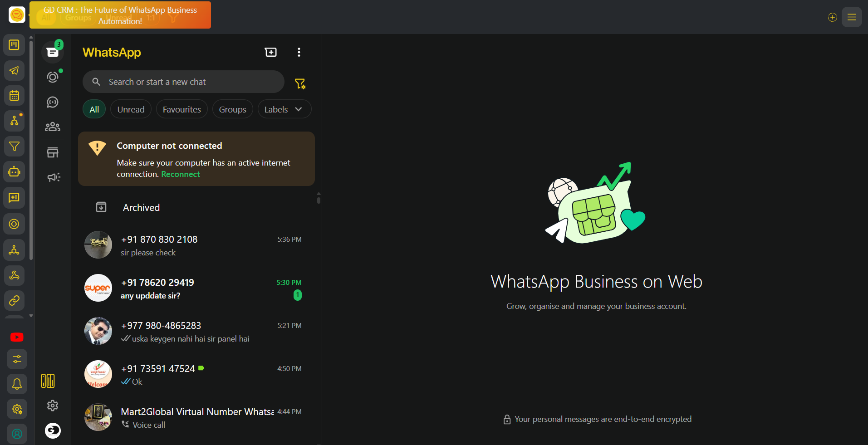Open the paper plane broadcast icon

point(14,70)
